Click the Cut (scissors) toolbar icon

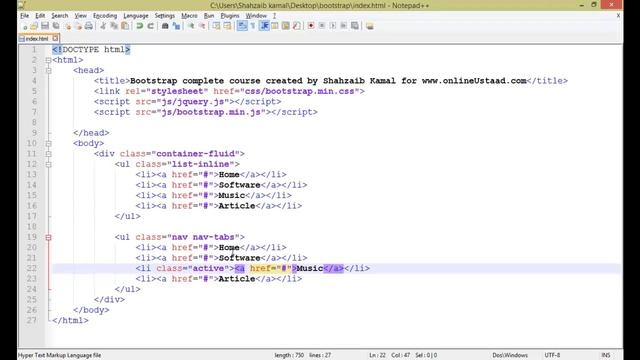103,26
